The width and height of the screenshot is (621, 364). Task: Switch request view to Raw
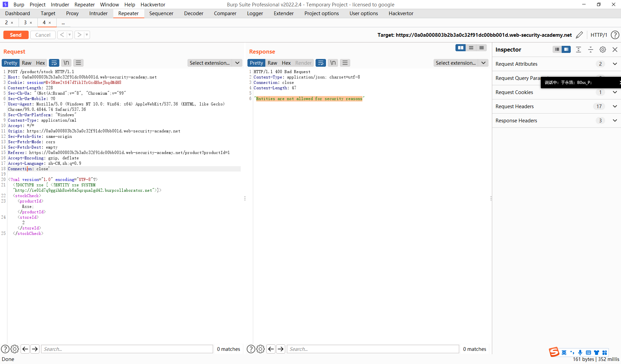(27, 63)
